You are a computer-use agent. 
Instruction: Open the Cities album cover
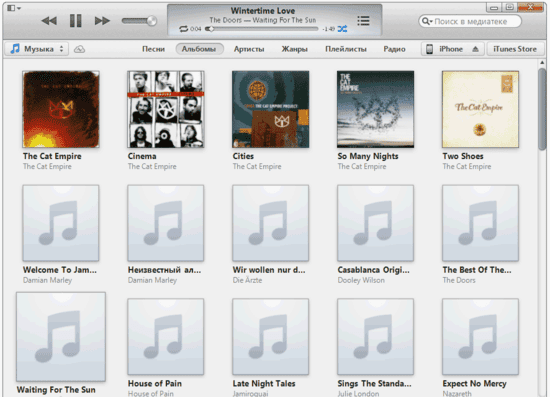point(270,109)
